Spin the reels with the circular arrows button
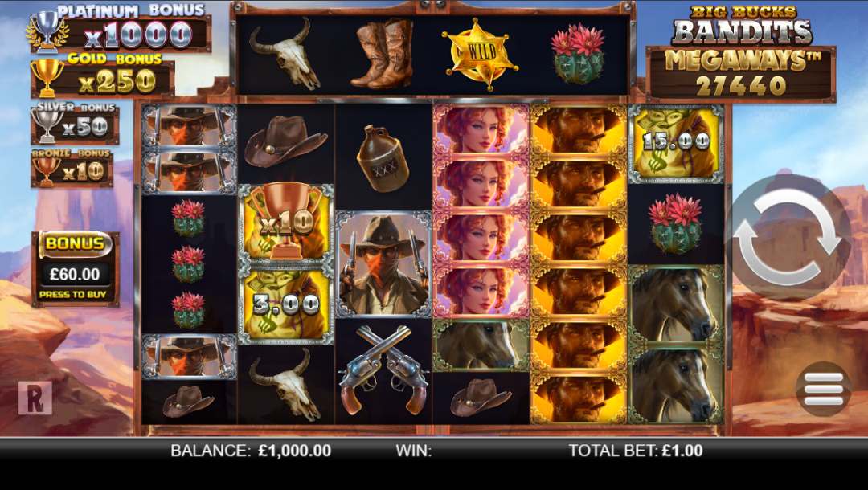 point(788,237)
